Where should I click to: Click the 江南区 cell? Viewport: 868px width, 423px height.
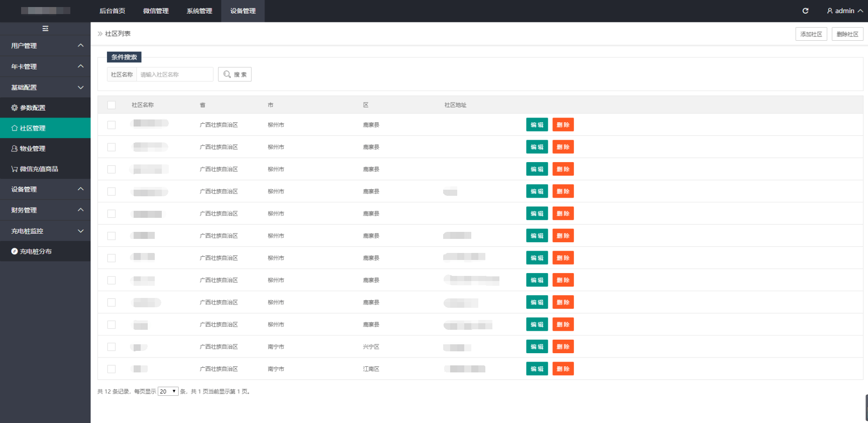pyautogui.click(x=371, y=369)
